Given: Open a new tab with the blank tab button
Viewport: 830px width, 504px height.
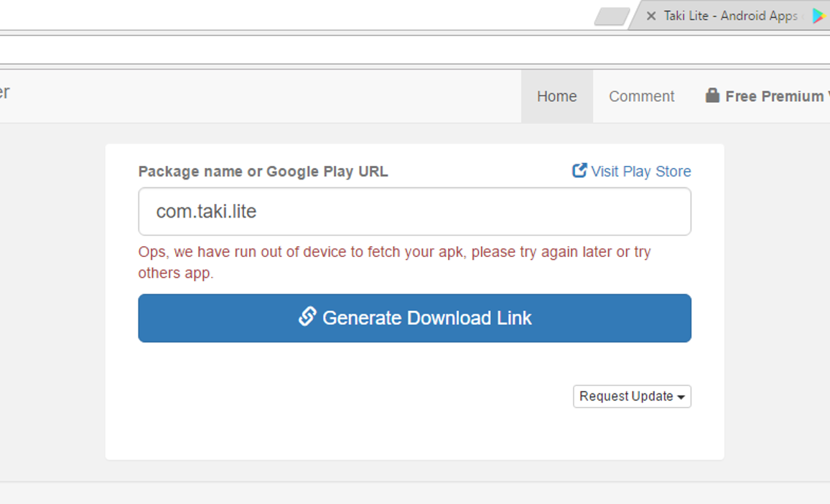Looking at the screenshot, I should (611, 17).
